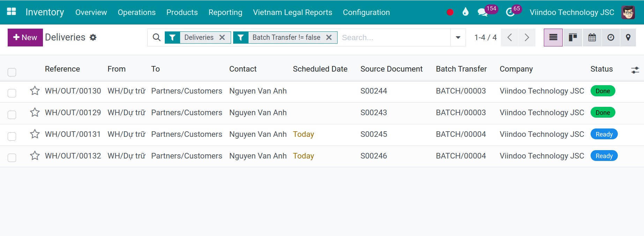The width and height of the screenshot is (644, 236).
Task: Open the apps grid home menu
Action: tap(12, 12)
